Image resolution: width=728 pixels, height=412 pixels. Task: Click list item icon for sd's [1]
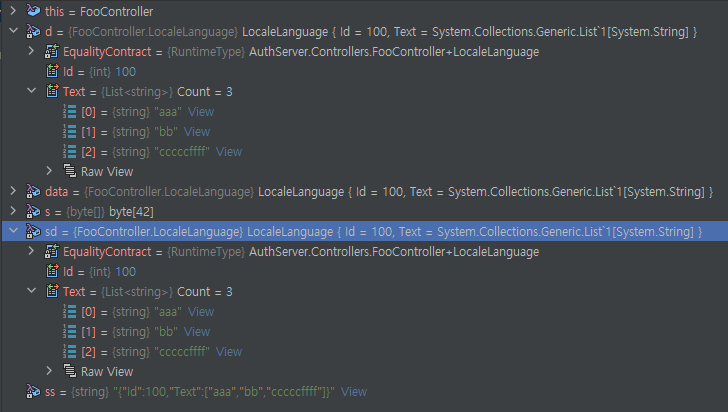click(69, 332)
